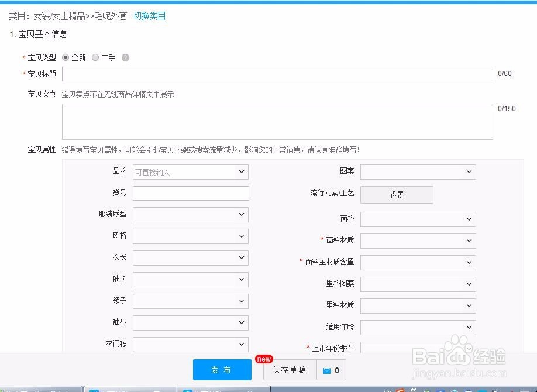Expand the 袖型 dropdown
This screenshot has height=392, width=537.
click(x=191, y=323)
